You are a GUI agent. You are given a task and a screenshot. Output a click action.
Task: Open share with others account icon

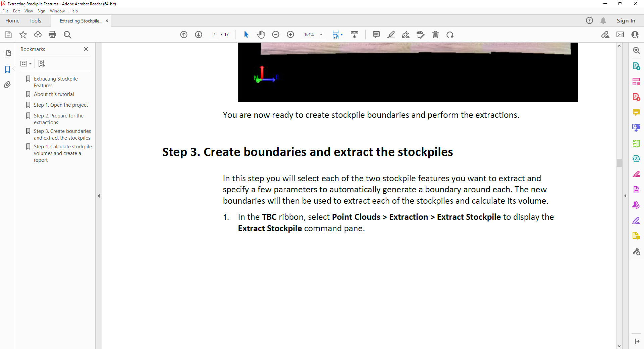[x=635, y=35]
